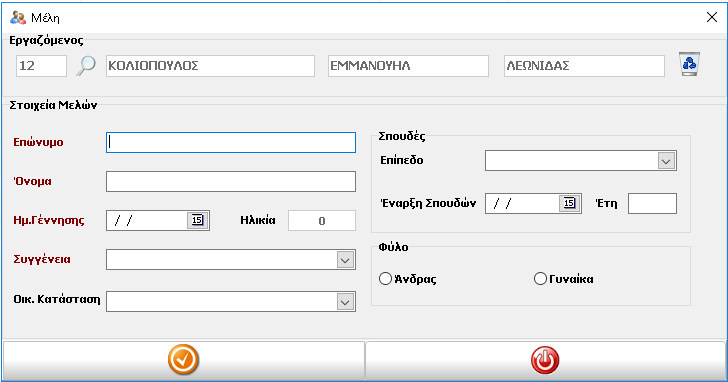Image resolution: width=728 pixels, height=382 pixels.
Task: Click the ΚΟΛΙΟΠΟΥΛΟΣ surname field
Action: point(210,66)
